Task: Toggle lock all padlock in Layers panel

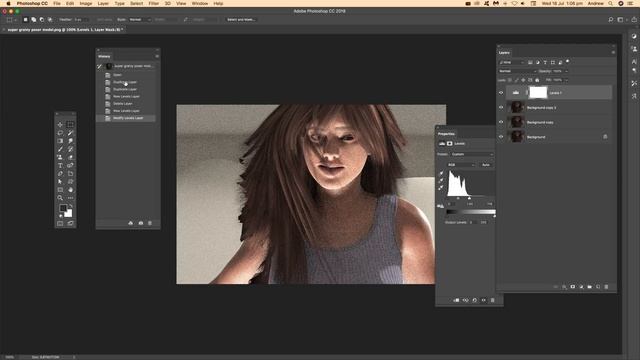Action: point(537,80)
